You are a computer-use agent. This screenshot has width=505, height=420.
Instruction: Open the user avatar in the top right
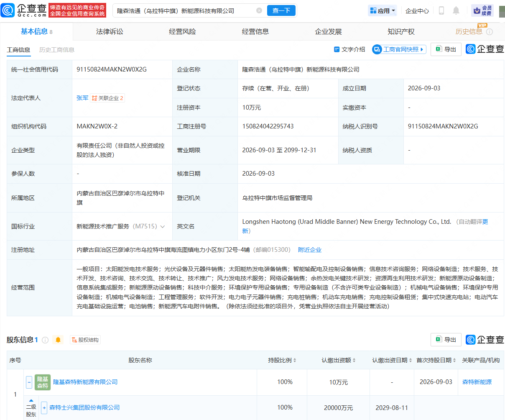point(502,11)
